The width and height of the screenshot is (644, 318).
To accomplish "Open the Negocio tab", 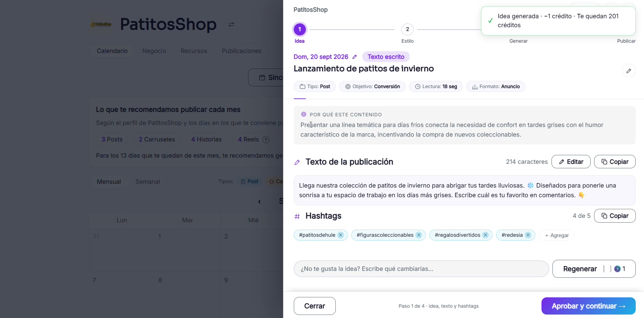I will [154, 51].
